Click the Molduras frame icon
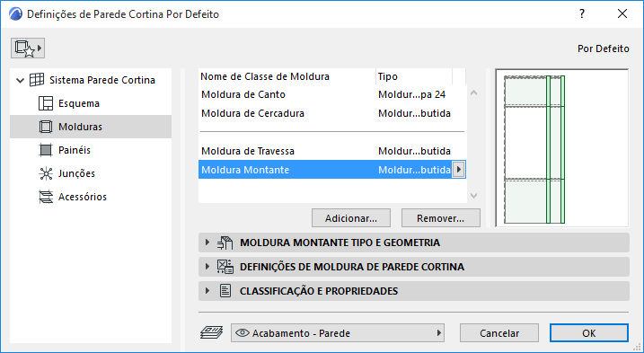644x353 pixels. pyautogui.click(x=46, y=127)
